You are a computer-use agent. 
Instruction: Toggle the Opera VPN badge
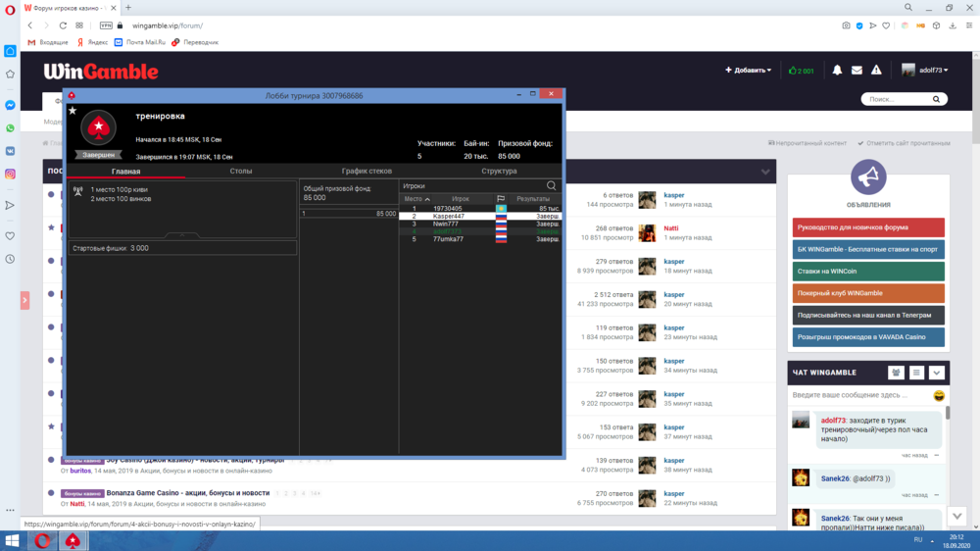[x=106, y=25]
